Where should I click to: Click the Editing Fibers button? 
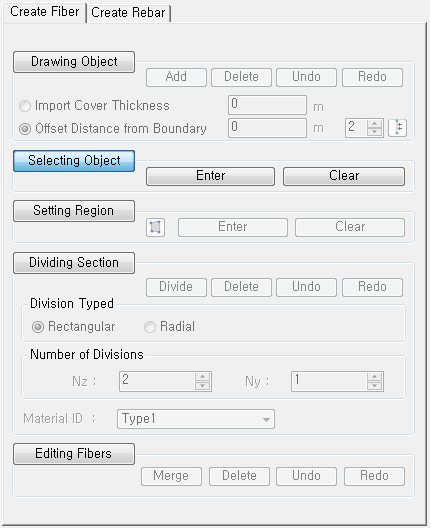74,454
